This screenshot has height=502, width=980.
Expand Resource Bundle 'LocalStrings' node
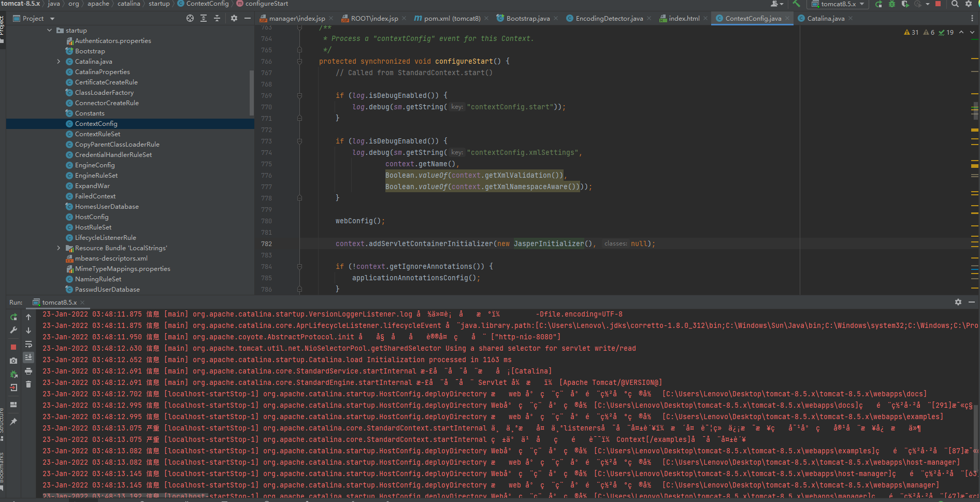pos(59,248)
